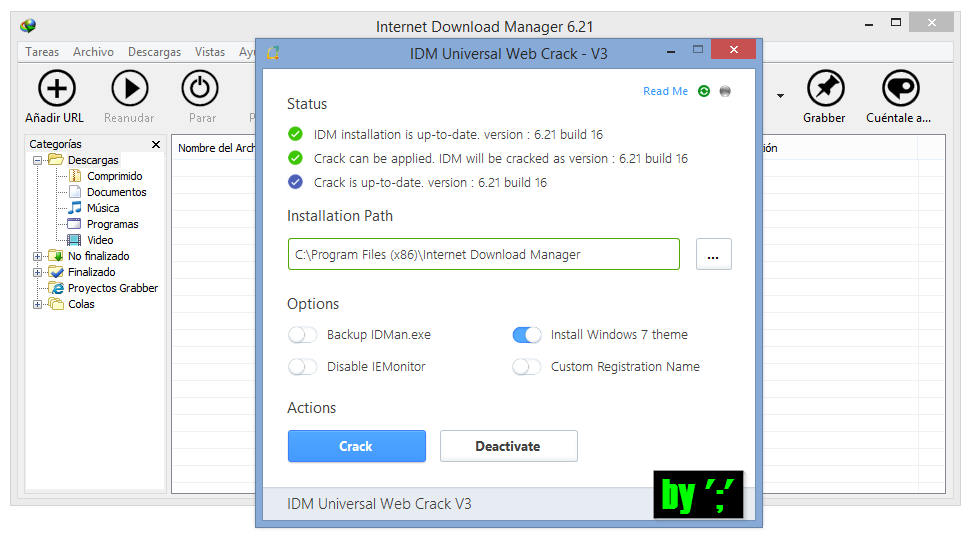Open the Grabber pin icon
Screen dimensions: 970x538
[826, 88]
